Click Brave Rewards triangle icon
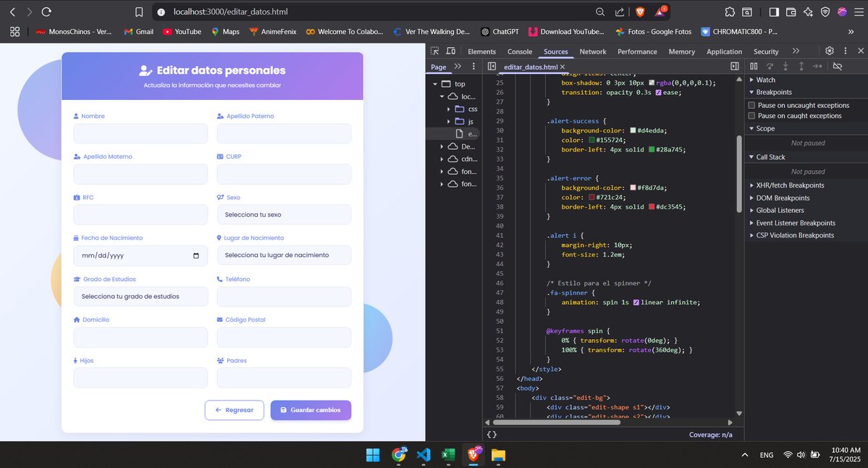The width and height of the screenshot is (868, 468). 660,11
